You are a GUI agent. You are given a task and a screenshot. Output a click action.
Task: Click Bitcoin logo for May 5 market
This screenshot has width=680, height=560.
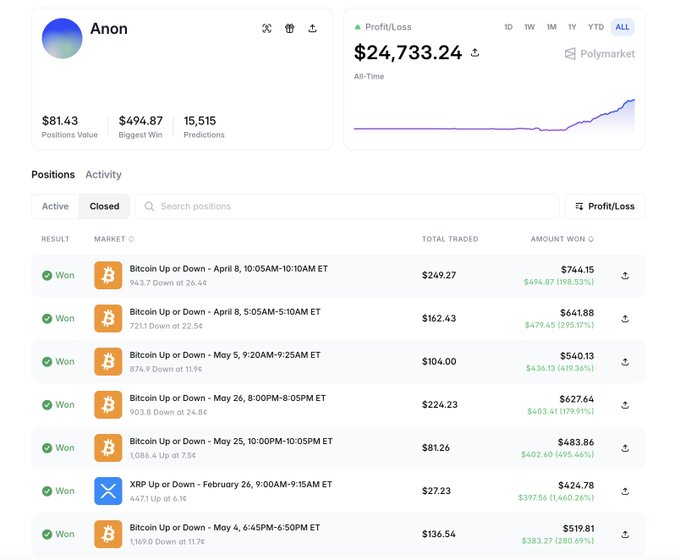tap(108, 361)
